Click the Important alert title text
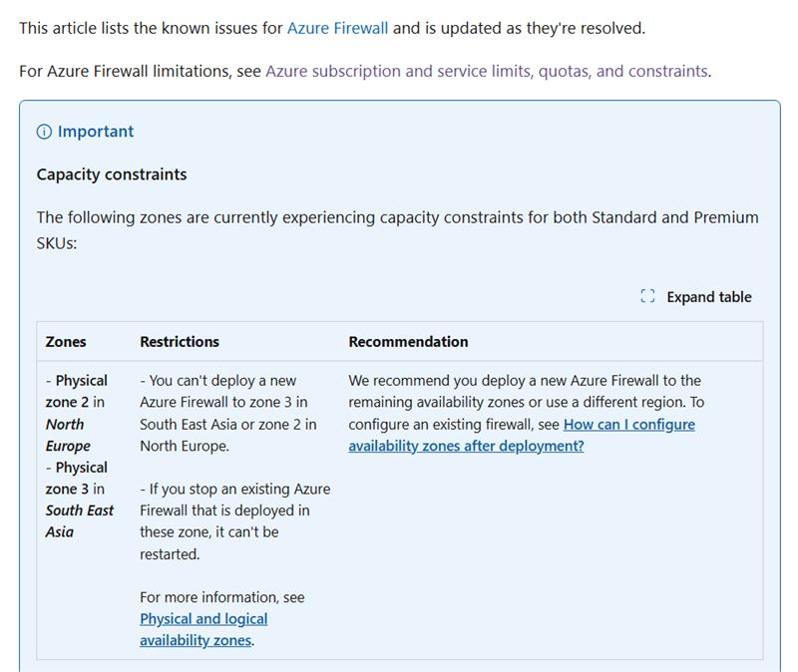 96,132
